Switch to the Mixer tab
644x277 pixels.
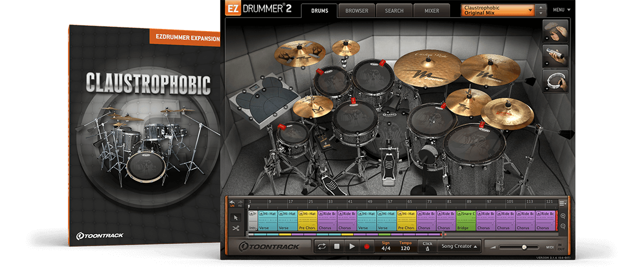431,10
